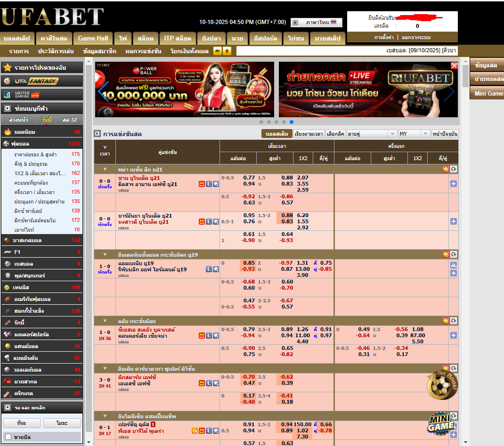504x446 pixels.
Task: Tick the ขายบิล checkbox
Action: click(x=8, y=437)
